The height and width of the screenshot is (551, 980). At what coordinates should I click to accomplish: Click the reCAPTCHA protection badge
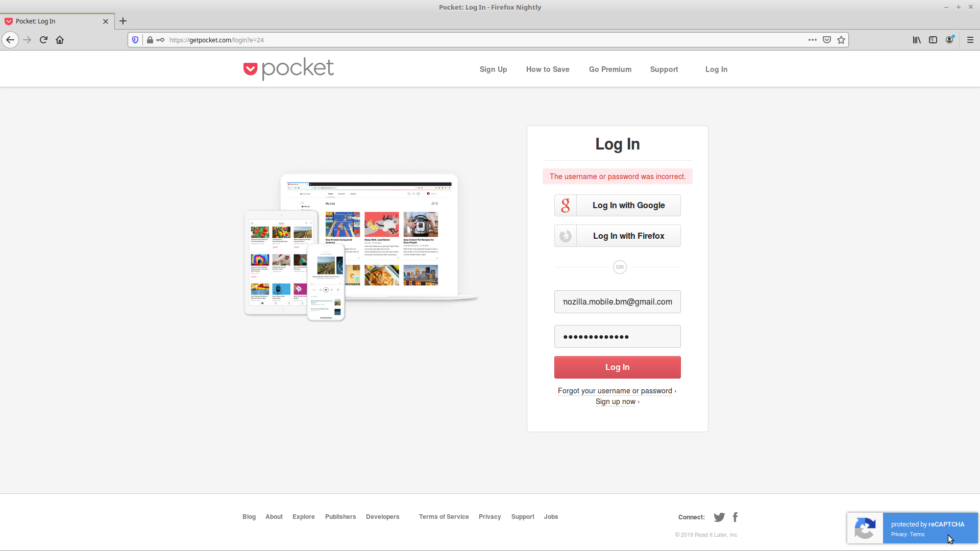(912, 528)
